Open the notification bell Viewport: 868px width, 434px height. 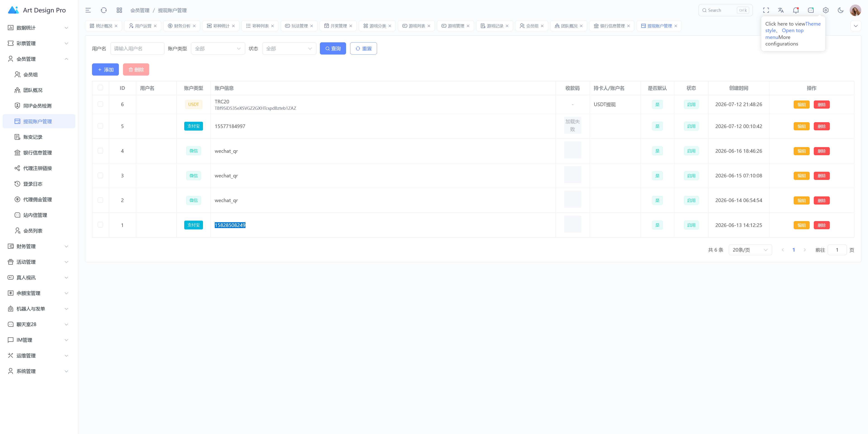click(x=796, y=10)
